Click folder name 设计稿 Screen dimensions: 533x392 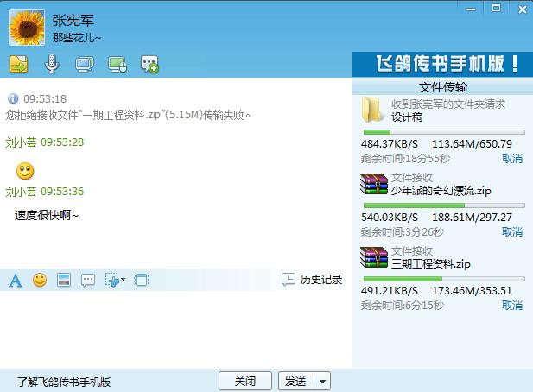tap(407, 117)
